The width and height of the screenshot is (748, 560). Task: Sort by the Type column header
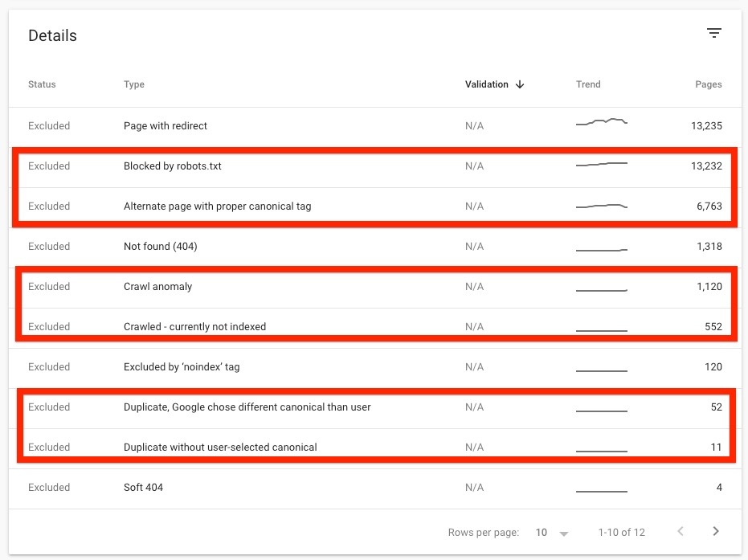(134, 84)
